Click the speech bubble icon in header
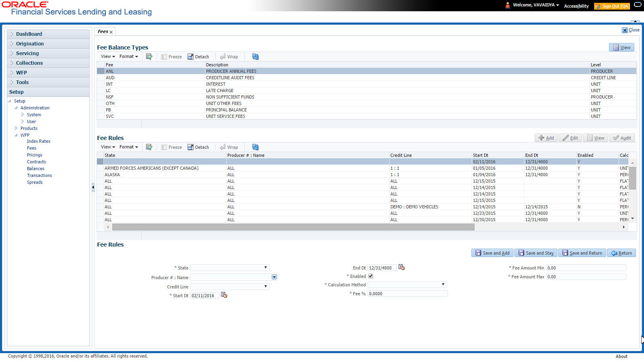Viewport: 644px width, 362px height. tap(638, 5)
